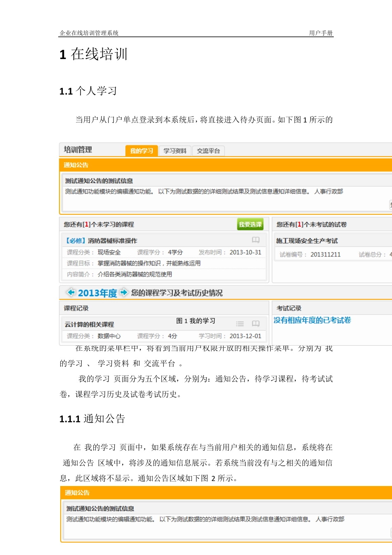
Task: Click 您还有[1]个未考试的试卷 header
Action: point(312,224)
